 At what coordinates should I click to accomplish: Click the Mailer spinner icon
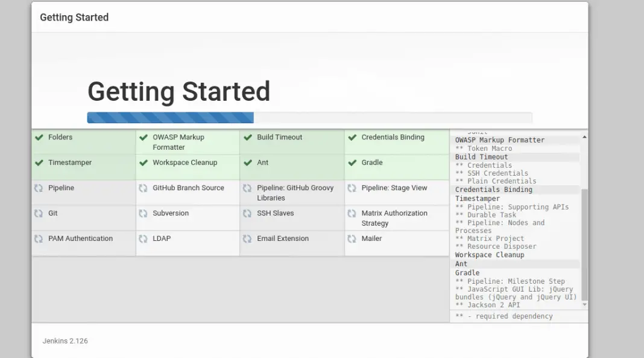[352, 238]
